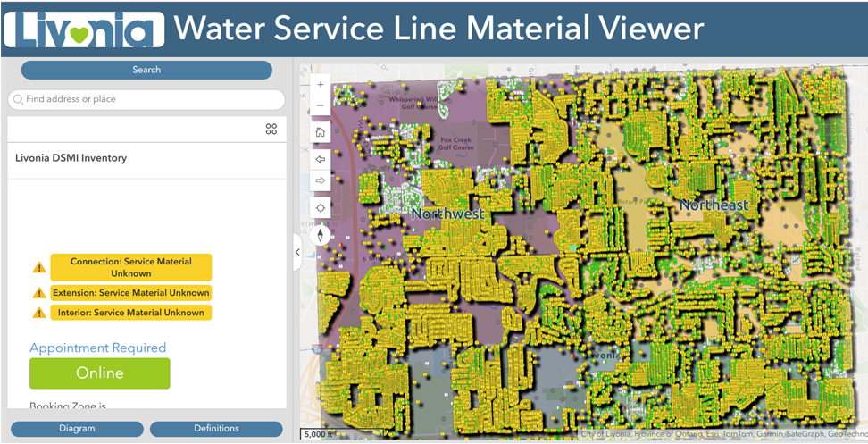The image size is (868, 444).
Task: Open the four-circle grid menu icon
Action: [271, 129]
